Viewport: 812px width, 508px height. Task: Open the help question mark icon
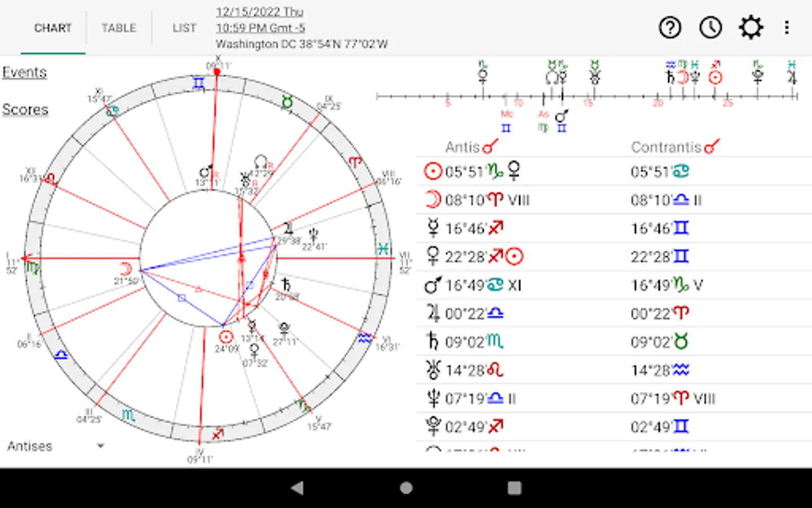coord(670,27)
